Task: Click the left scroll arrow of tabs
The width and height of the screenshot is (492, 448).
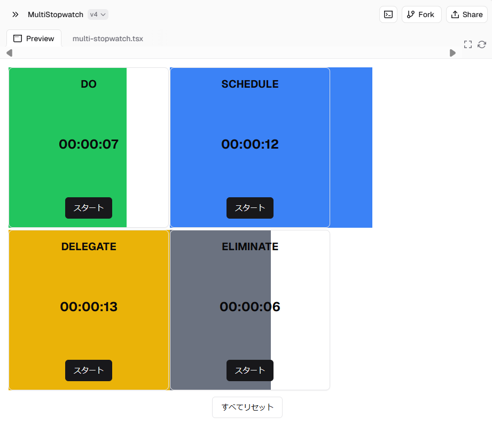Action: tap(10, 53)
